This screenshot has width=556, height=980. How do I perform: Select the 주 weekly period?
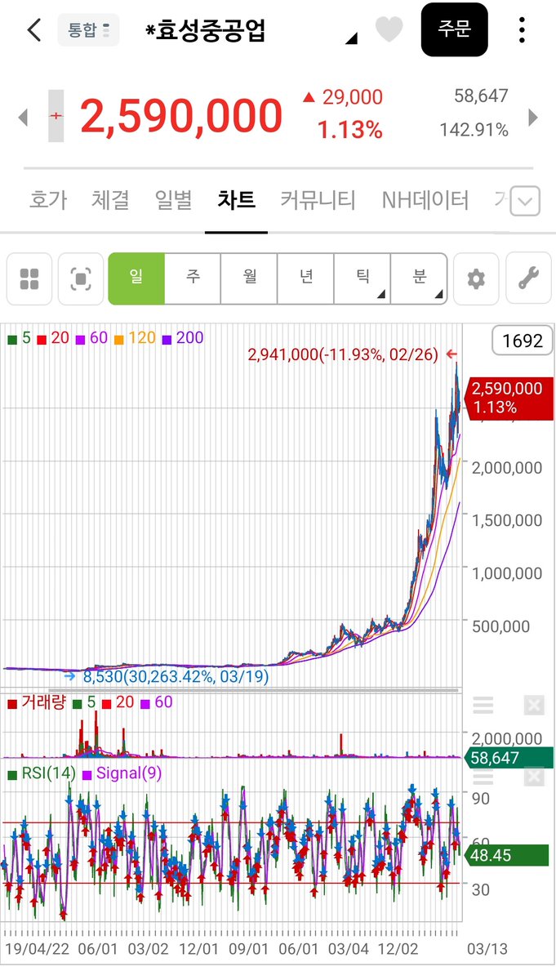point(193,278)
